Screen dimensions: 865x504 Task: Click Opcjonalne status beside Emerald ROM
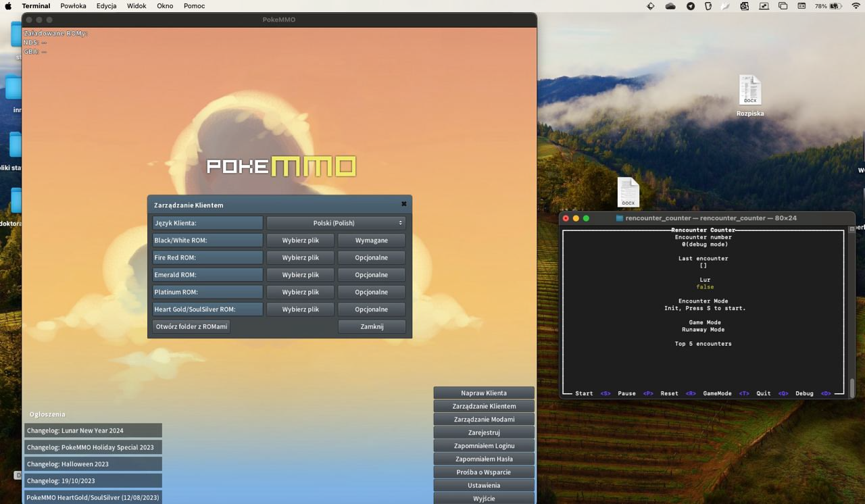tap(372, 275)
